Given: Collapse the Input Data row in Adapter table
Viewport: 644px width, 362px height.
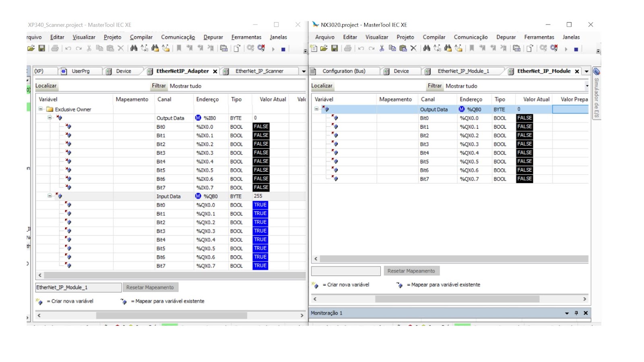Looking at the screenshot, I should coord(50,196).
